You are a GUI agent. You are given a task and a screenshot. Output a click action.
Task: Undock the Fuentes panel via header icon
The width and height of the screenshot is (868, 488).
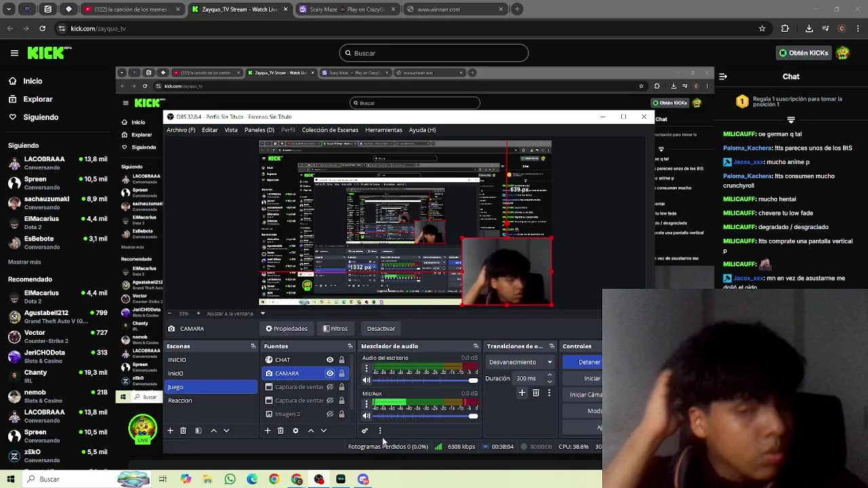[x=350, y=346]
